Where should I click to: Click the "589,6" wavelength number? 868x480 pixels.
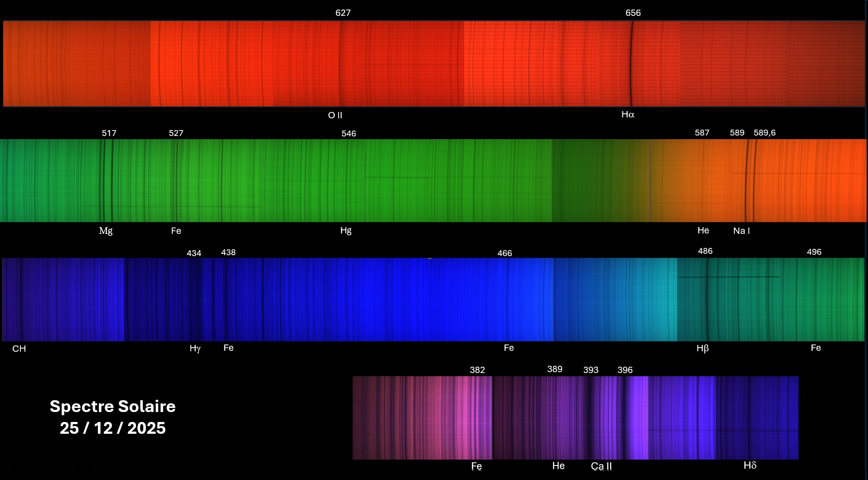(x=765, y=133)
